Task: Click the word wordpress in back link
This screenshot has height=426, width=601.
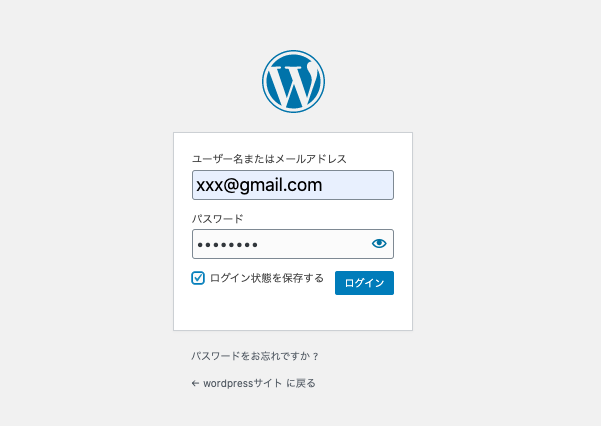Action: (228, 383)
